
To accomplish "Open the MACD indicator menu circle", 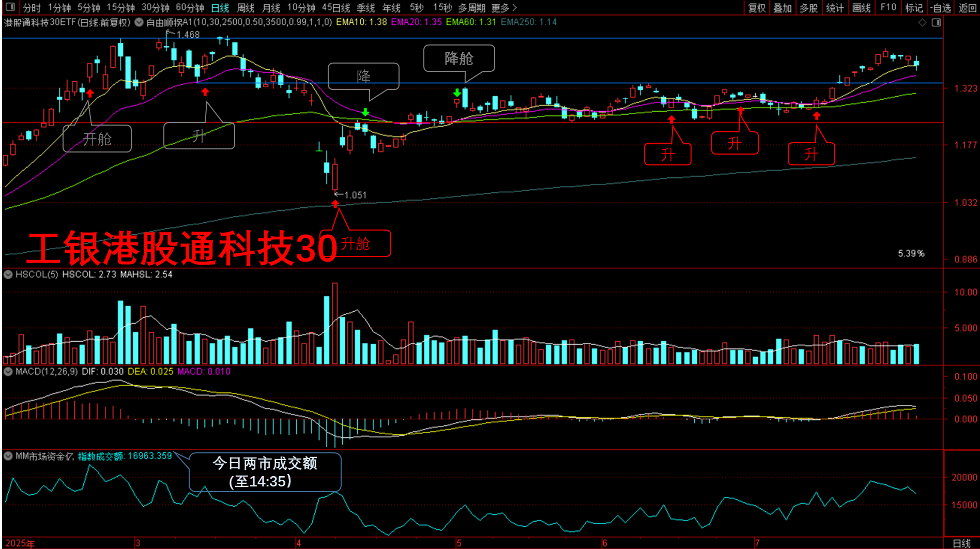I will tap(8, 371).
